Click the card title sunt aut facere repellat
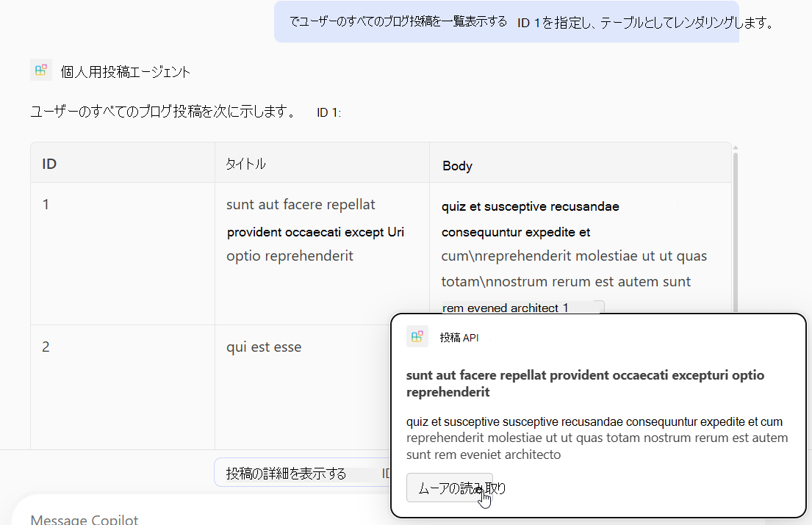This screenshot has height=525, width=812. 583,382
